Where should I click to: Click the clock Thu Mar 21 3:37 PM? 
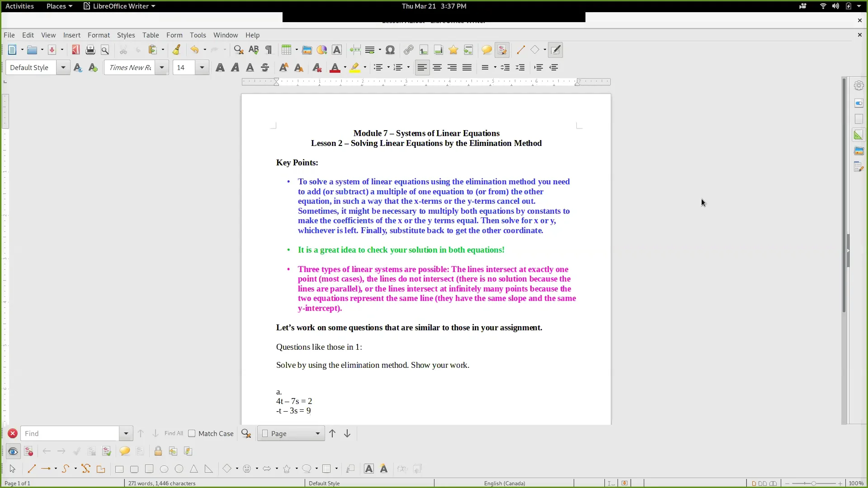pos(434,6)
